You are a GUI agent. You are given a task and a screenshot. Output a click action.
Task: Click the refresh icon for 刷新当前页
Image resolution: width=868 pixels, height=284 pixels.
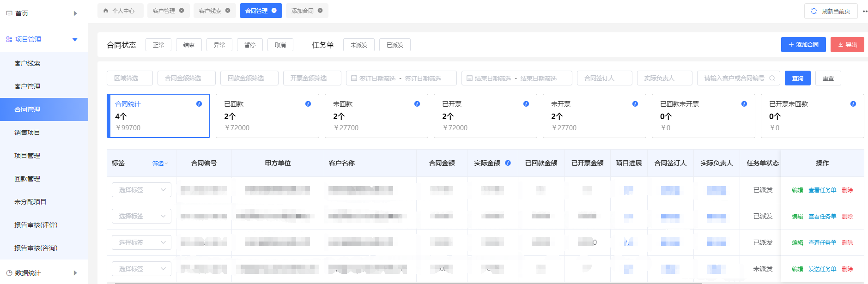pyautogui.click(x=814, y=11)
